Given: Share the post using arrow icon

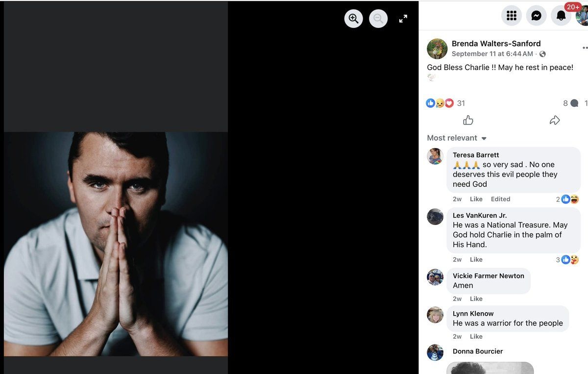Looking at the screenshot, I should click(x=555, y=120).
